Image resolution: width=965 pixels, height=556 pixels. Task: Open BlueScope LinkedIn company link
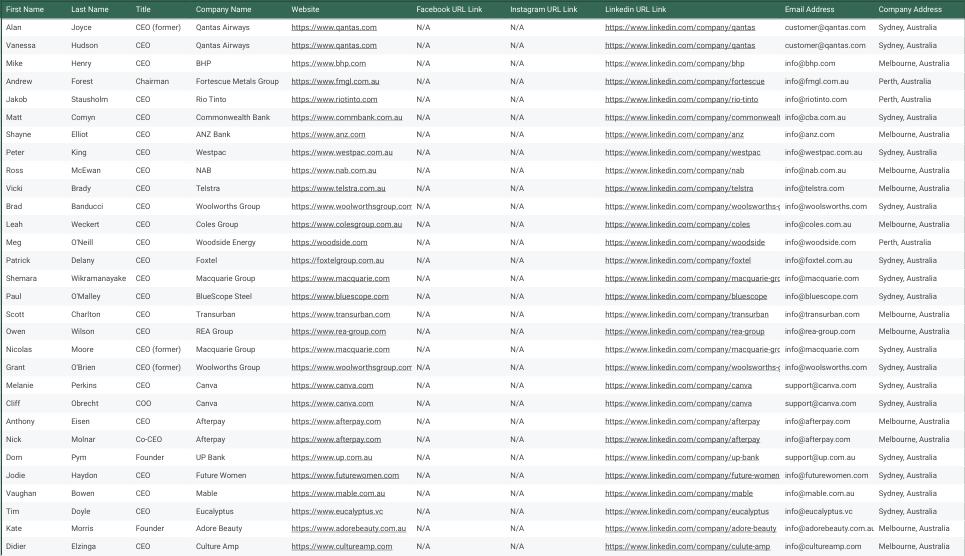coord(686,296)
